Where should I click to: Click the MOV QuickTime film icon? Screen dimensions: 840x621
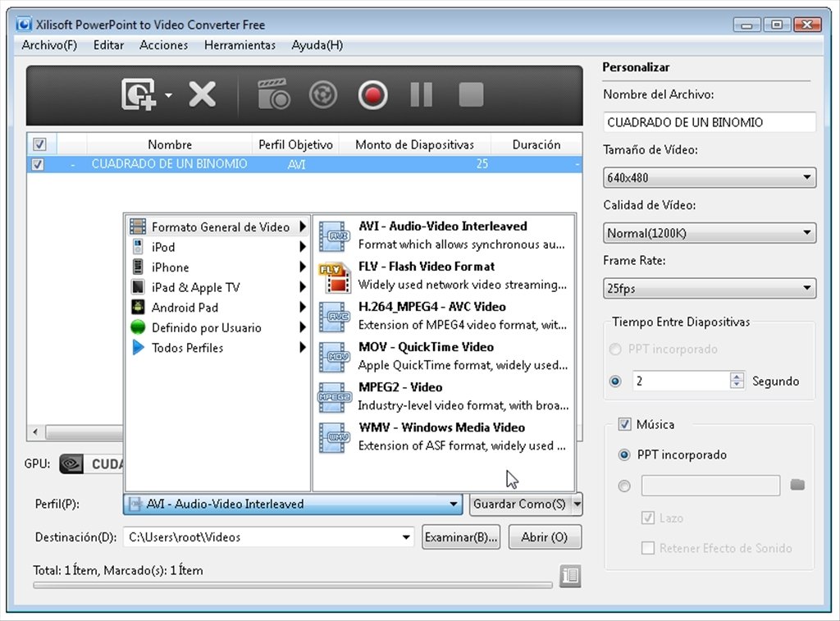[335, 357]
